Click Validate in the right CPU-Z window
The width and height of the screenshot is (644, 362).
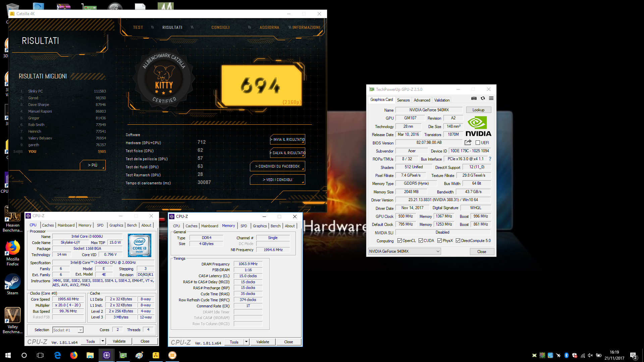[x=263, y=342]
